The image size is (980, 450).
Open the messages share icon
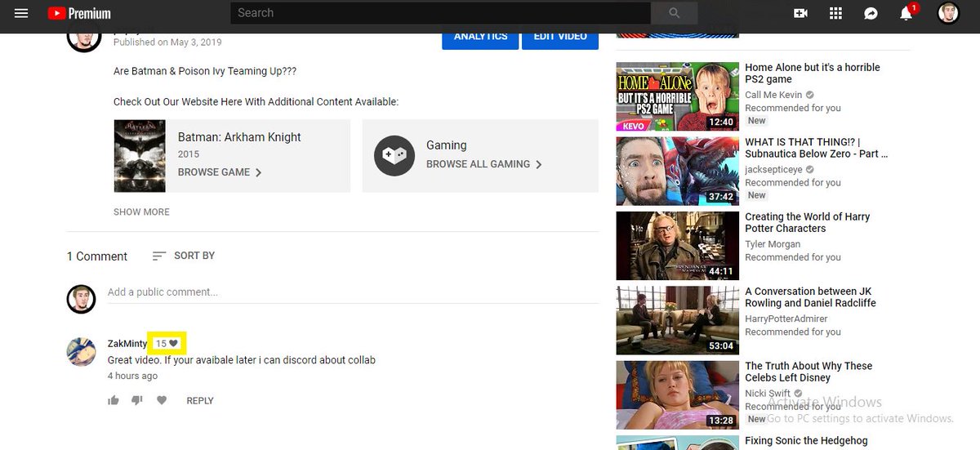click(871, 13)
